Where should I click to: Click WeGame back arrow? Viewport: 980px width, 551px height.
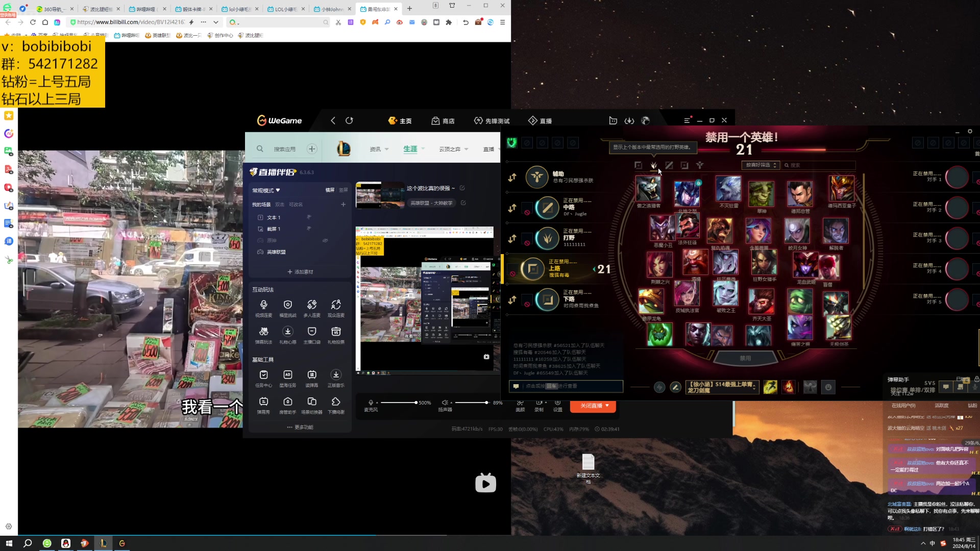coord(333,120)
